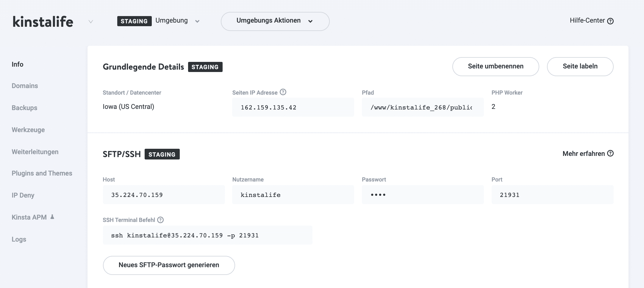Click the question mark beside Seiten IP Adresse
Viewport: 644px width, 288px height.
pyautogui.click(x=283, y=92)
